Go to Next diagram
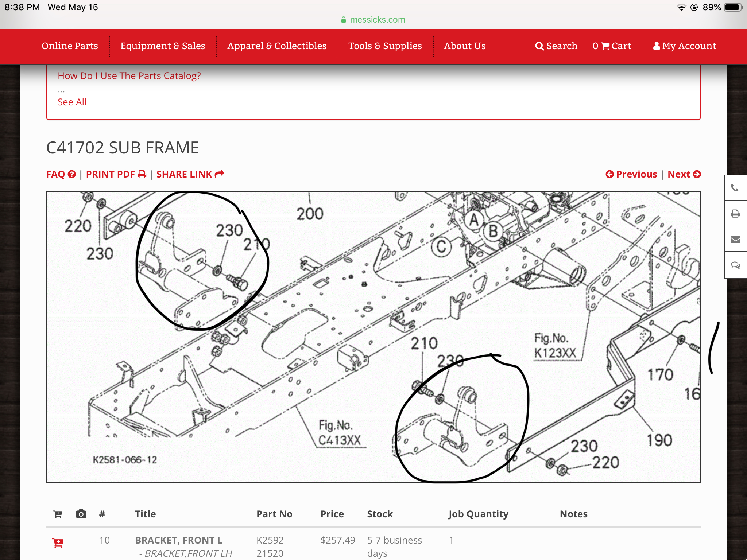 [x=684, y=174]
